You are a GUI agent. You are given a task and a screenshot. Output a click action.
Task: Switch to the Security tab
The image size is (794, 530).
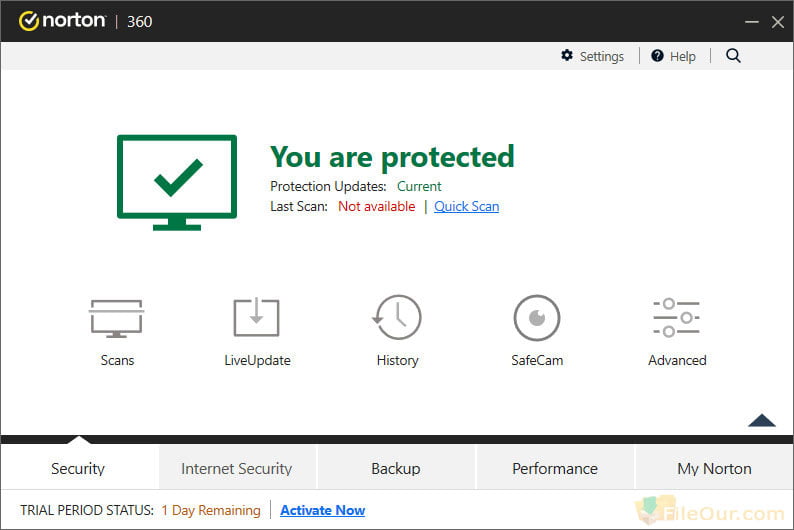coord(78,468)
